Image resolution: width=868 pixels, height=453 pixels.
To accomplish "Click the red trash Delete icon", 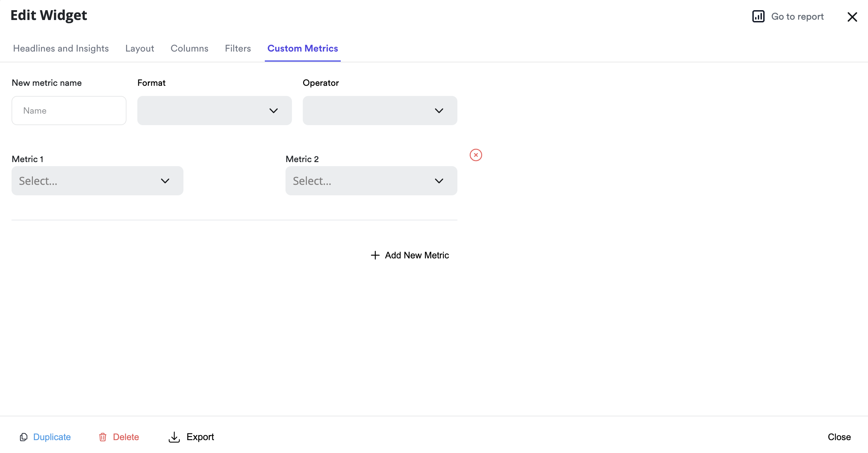I will point(103,437).
